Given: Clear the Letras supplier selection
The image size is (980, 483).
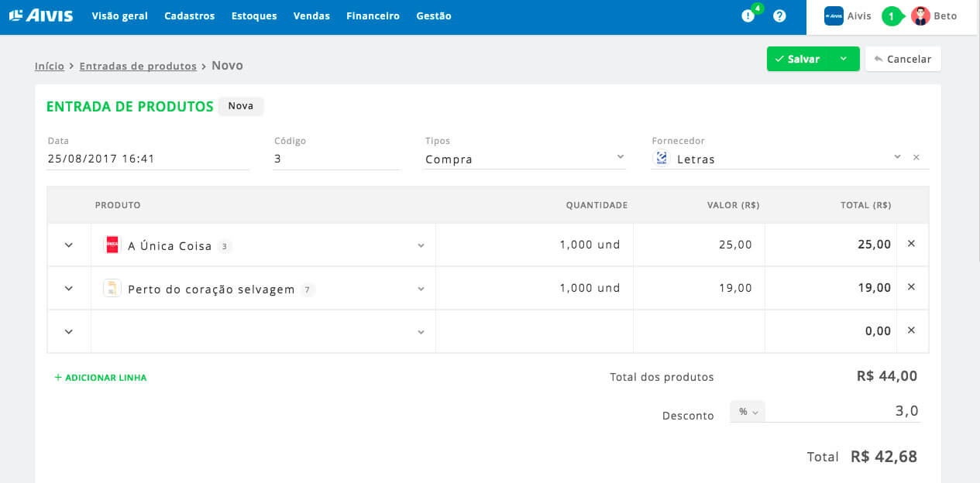Looking at the screenshot, I should [916, 157].
